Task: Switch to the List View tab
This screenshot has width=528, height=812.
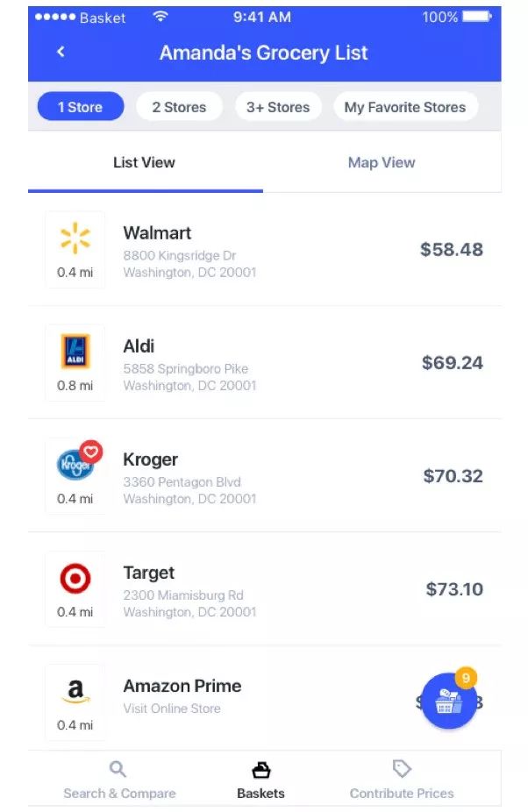Action: click(144, 162)
